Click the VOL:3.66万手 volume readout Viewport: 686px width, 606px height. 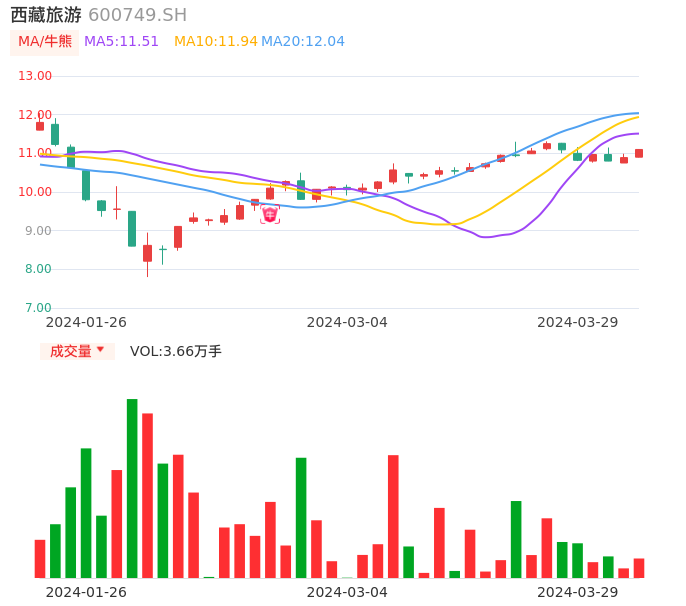tap(176, 351)
